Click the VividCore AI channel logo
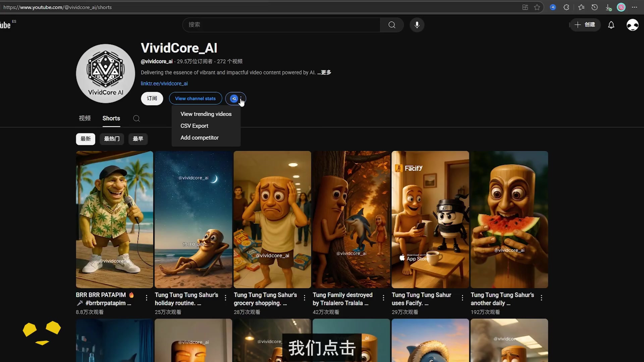This screenshot has width=644, height=362. [x=106, y=73]
